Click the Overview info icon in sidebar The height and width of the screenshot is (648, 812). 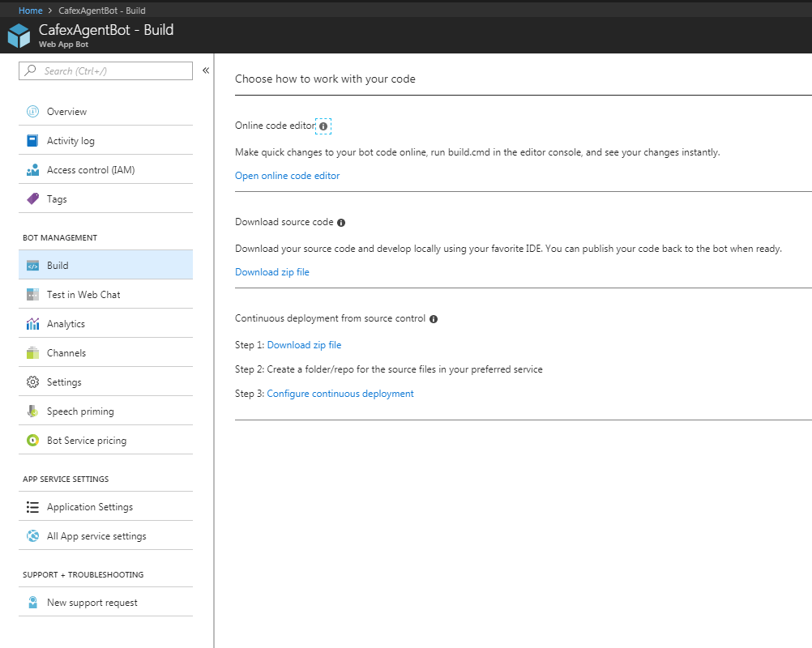32,112
